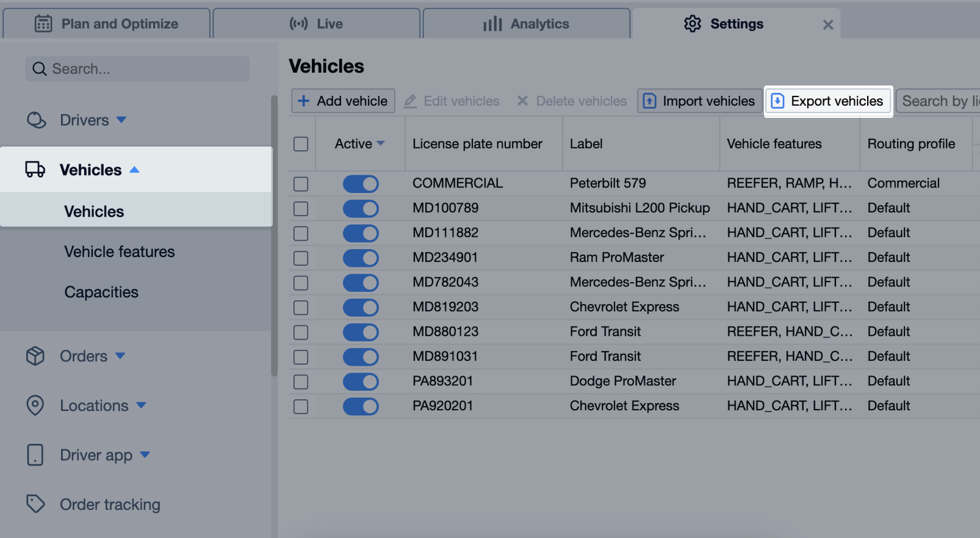
Task: Switch to the Live tab
Action: pos(316,24)
